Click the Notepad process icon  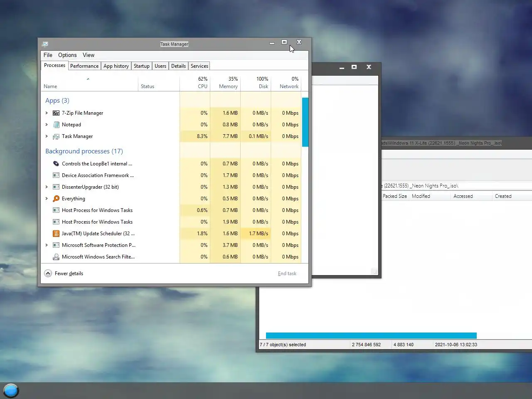point(56,125)
